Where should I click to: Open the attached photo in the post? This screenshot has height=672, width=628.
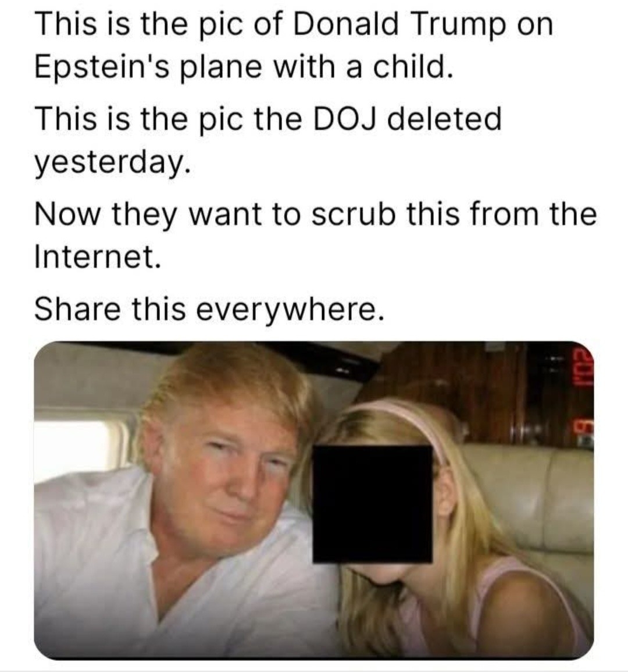tap(314, 500)
